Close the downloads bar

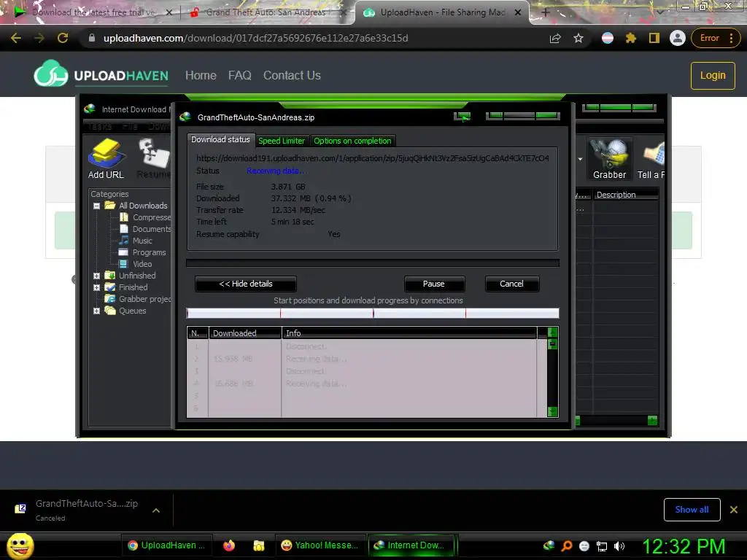734,510
